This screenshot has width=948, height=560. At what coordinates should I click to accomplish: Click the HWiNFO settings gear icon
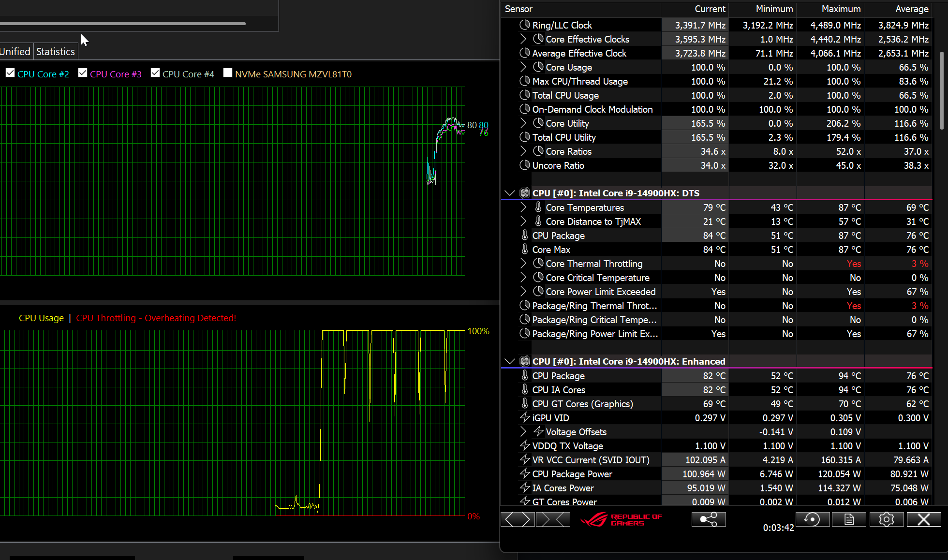click(x=886, y=519)
